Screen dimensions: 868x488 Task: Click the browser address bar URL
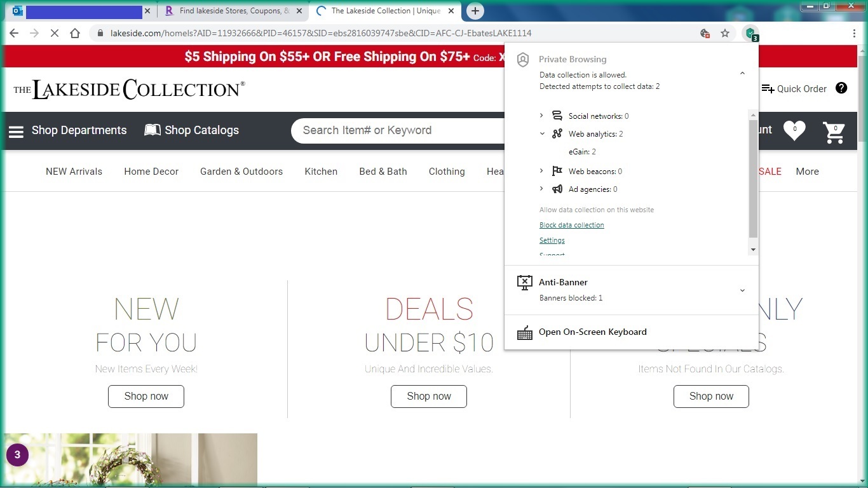[x=321, y=33]
